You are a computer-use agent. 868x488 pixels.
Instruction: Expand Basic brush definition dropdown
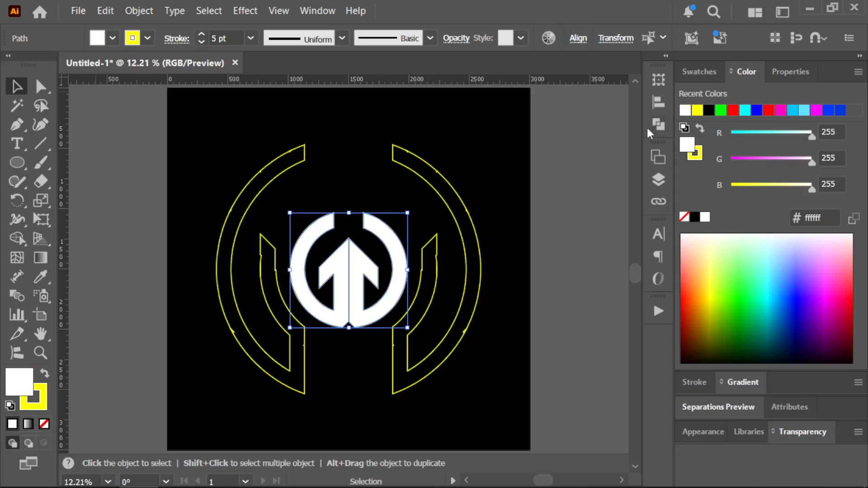coord(430,38)
